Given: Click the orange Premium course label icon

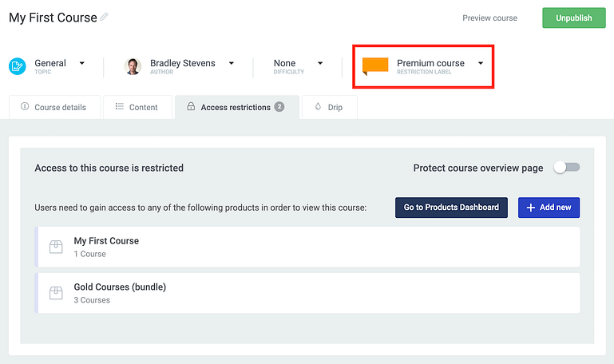Looking at the screenshot, I should [374, 66].
